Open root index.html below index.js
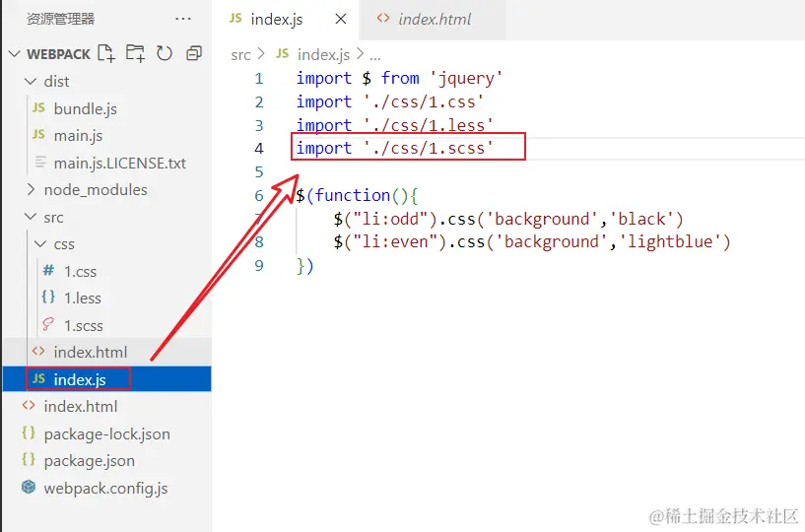This screenshot has height=532, width=805. click(x=81, y=406)
